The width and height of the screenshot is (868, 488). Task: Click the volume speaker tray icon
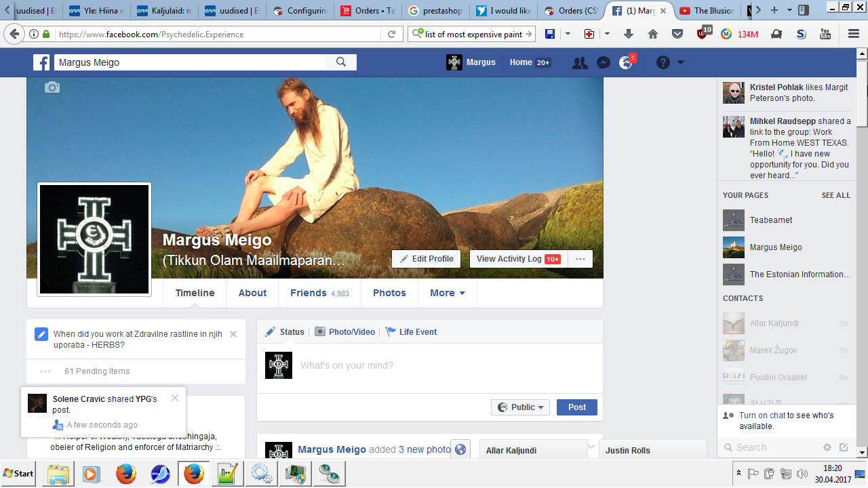pos(803,473)
